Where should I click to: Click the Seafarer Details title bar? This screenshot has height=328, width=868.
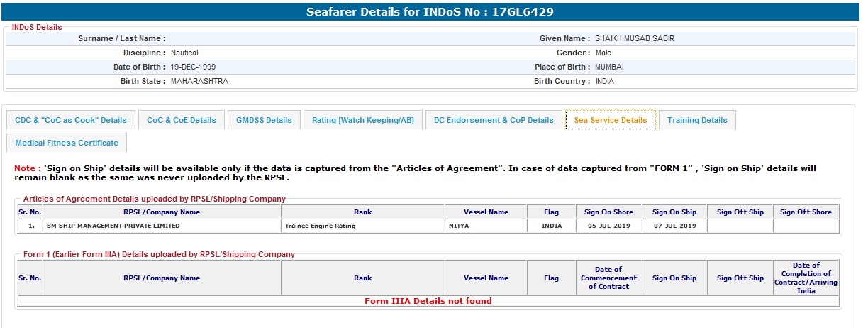[x=430, y=12]
